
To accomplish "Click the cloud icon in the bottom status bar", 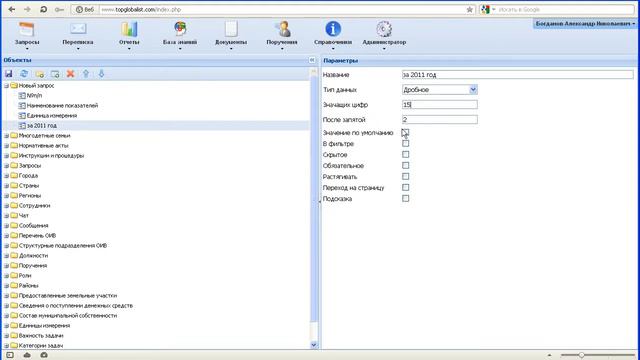I will click(x=27, y=355).
